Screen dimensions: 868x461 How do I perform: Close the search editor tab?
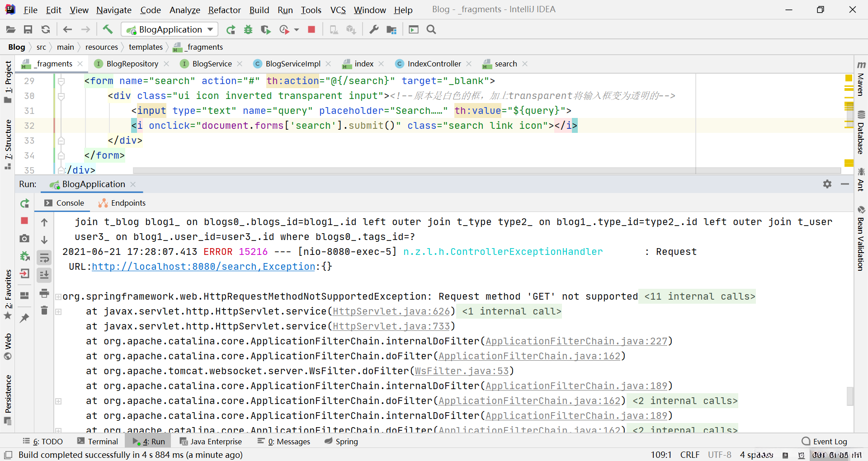[525, 64]
